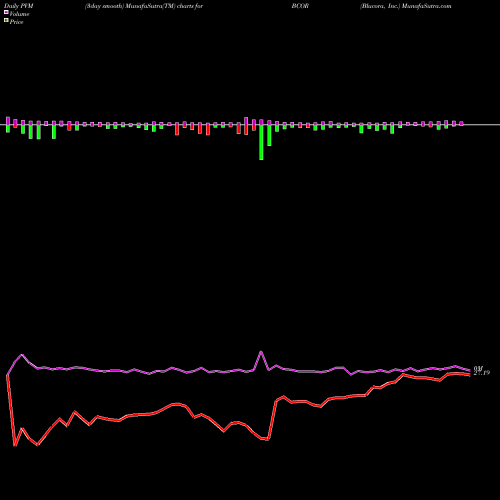The image size is (500, 500).
Task: Click the 'BCOR' ticker symbol text
Action: 300,6
